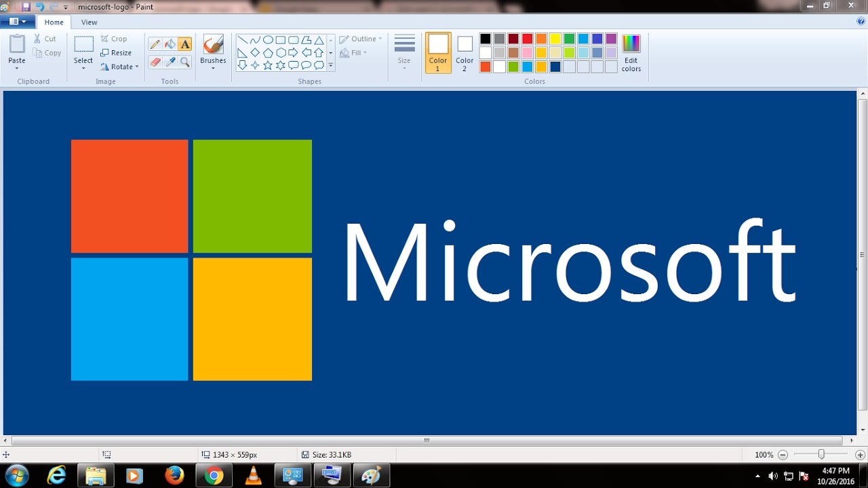
Task: Choose the Rounded rectangular callout shape
Action: coord(293,65)
